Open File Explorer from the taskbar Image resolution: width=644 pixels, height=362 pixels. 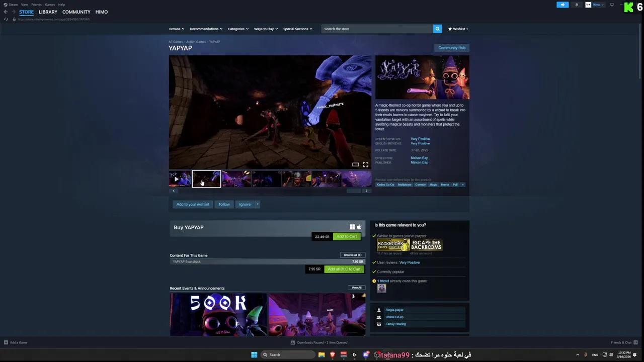point(321,354)
